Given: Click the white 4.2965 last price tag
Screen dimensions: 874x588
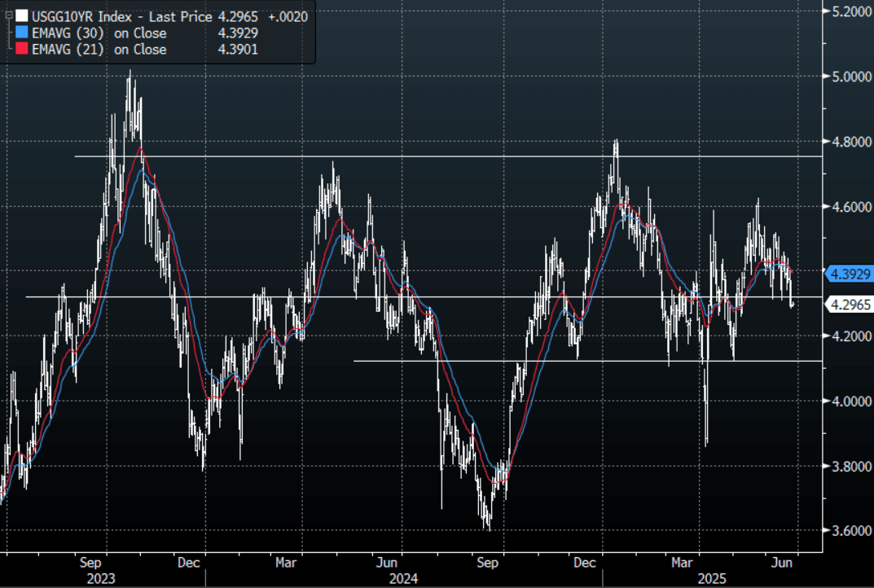Looking at the screenshot, I should pyautogui.click(x=850, y=305).
